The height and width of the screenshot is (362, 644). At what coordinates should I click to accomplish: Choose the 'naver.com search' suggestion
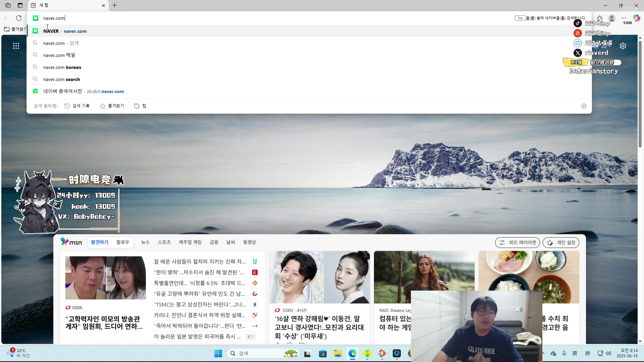point(309,79)
